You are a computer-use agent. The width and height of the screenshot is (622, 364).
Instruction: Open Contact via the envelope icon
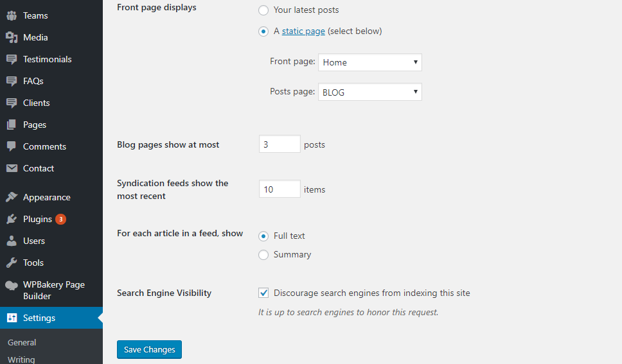pos(12,168)
